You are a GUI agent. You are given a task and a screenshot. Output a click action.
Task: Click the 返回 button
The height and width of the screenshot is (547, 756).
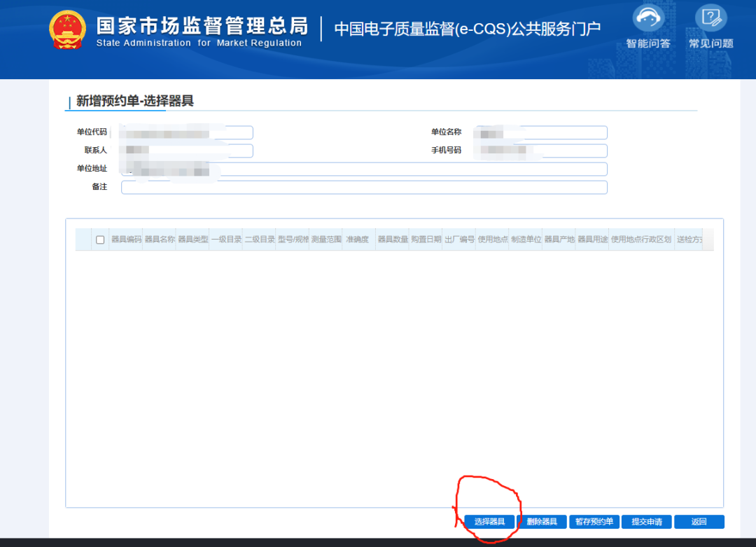(698, 521)
